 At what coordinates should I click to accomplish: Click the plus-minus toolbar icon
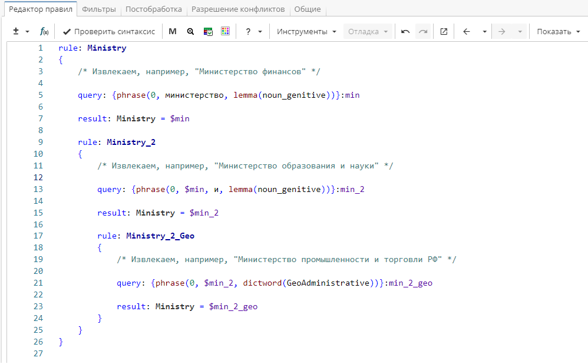point(16,31)
